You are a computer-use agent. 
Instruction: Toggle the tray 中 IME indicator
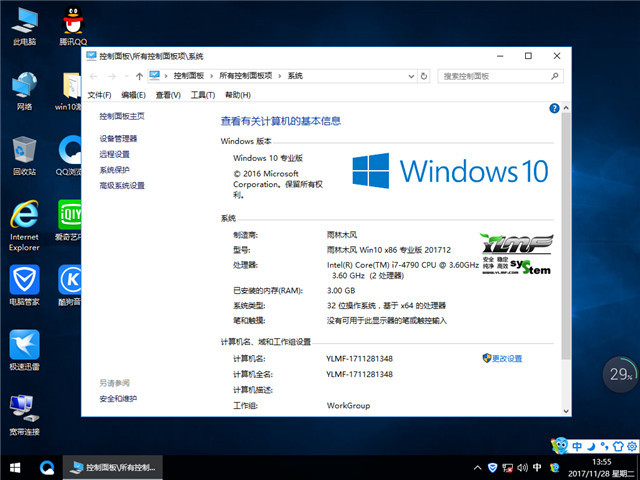pyautogui.click(x=537, y=468)
